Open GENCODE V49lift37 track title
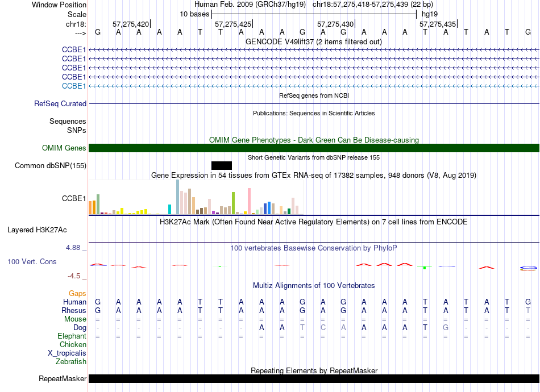 coord(313,41)
